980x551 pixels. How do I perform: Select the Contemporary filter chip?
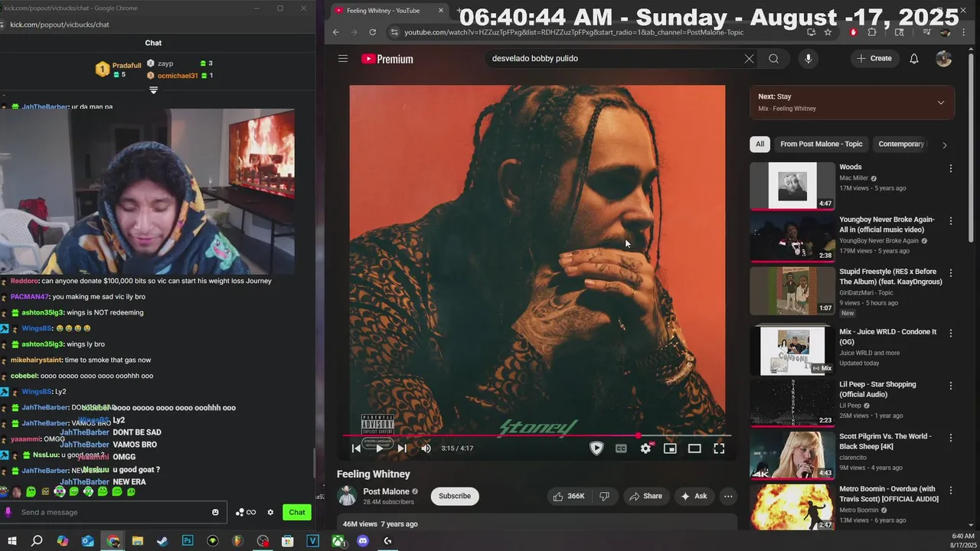(x=901, y=144)
